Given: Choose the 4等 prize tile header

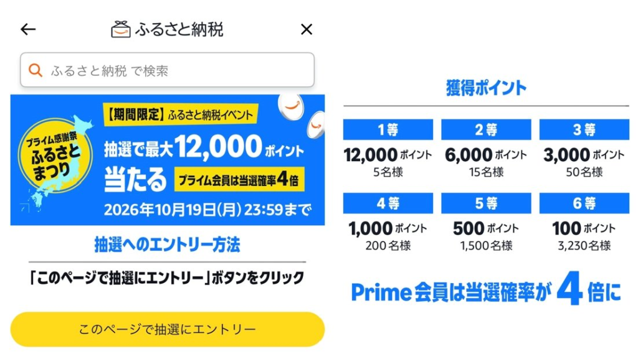Looking at the screenshot, I should pos(388,203).
